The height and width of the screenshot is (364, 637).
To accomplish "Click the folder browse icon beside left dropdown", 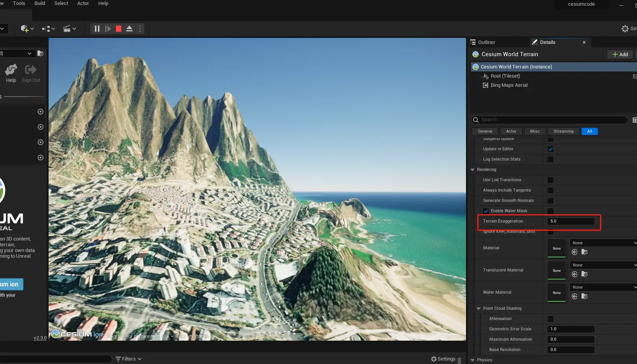I will point(41,54).
